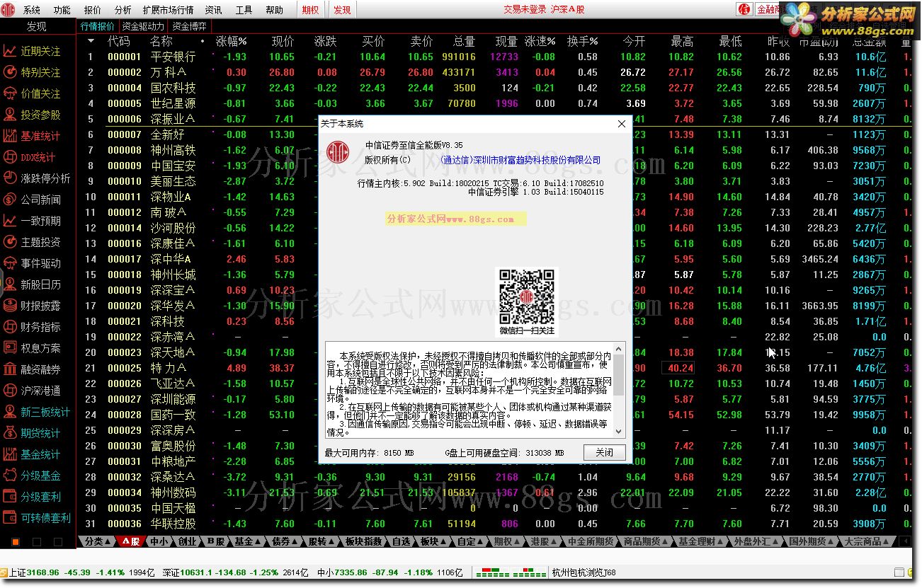Expand the 债券 bottom tab menu

coord(284,541)
